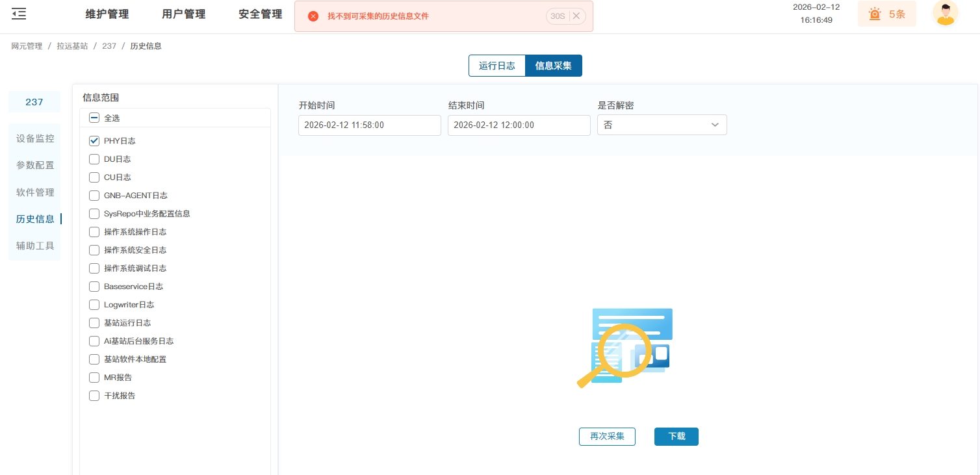Select 参数配置 in the left sidebar
This screenshot has width=980, height=475.
click(35, 165)
